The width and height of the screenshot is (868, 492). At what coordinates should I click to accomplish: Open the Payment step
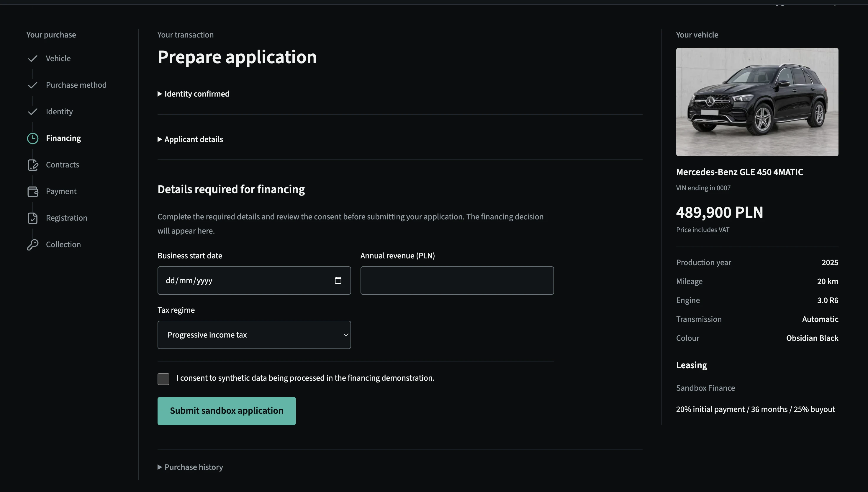(x=61, y=192)
